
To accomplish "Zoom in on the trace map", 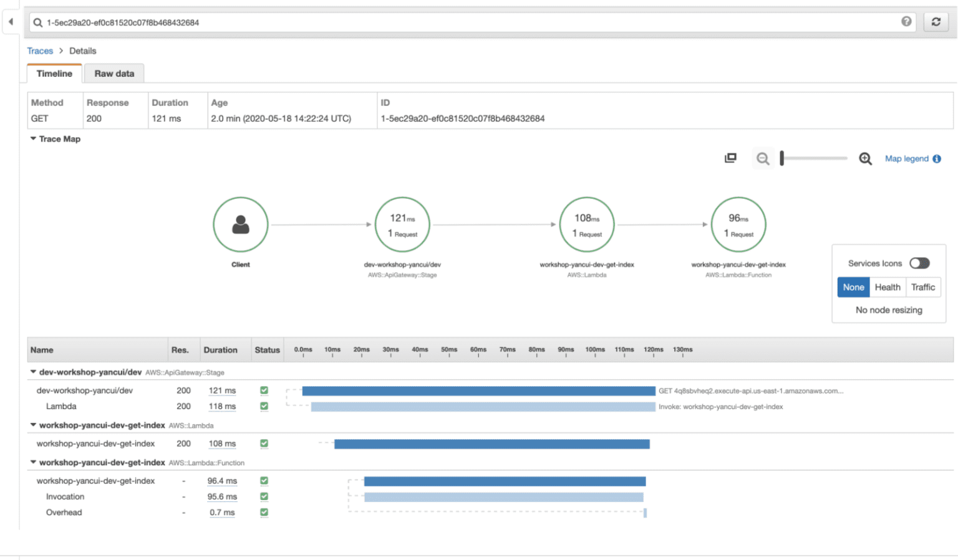I will [x=865, y=158].
